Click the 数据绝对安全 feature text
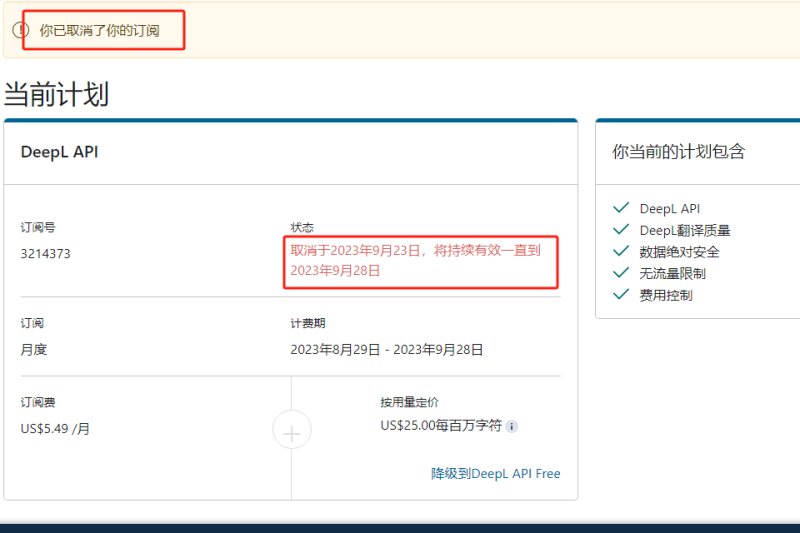The height and width of the screenshot is (533, 800). [x=679, y=252]
